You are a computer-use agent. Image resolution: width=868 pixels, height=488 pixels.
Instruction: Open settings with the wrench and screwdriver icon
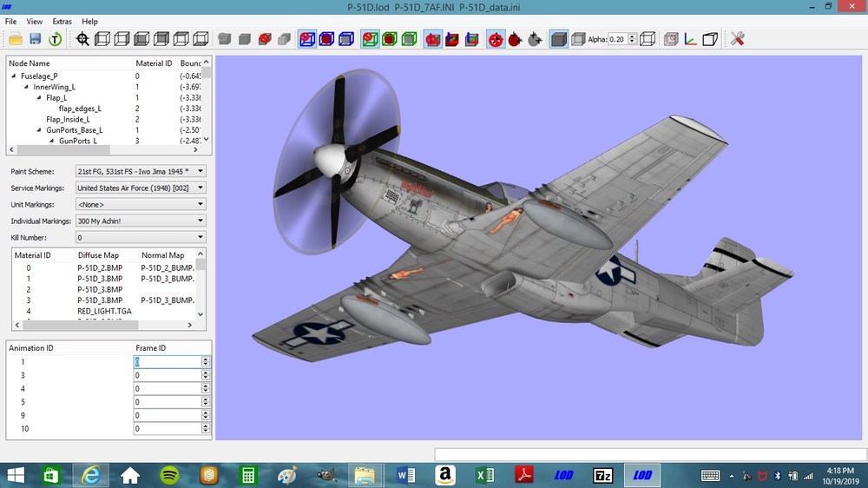point(737,39)
